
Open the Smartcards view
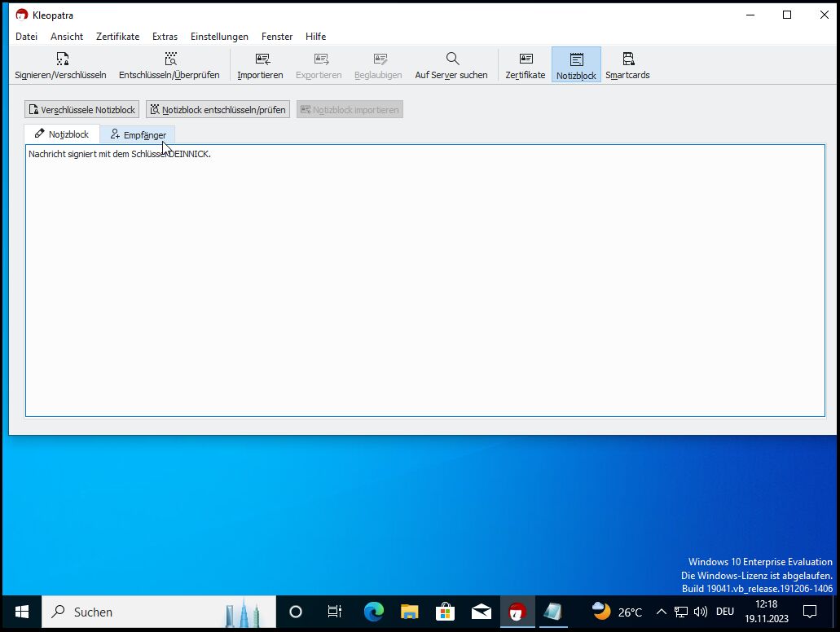[627, 65]
